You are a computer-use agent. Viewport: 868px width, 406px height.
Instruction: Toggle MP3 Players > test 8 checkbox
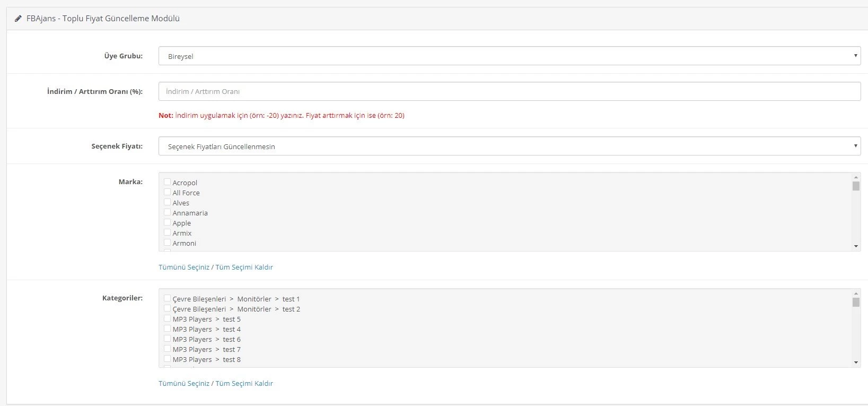click(x=167, y=359)
